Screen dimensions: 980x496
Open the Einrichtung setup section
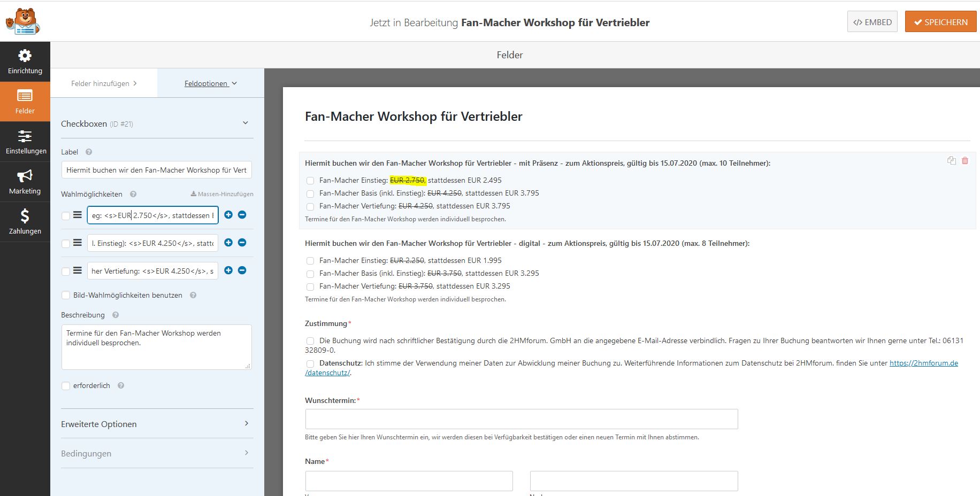pyautogui.click(x=25, y=61)
